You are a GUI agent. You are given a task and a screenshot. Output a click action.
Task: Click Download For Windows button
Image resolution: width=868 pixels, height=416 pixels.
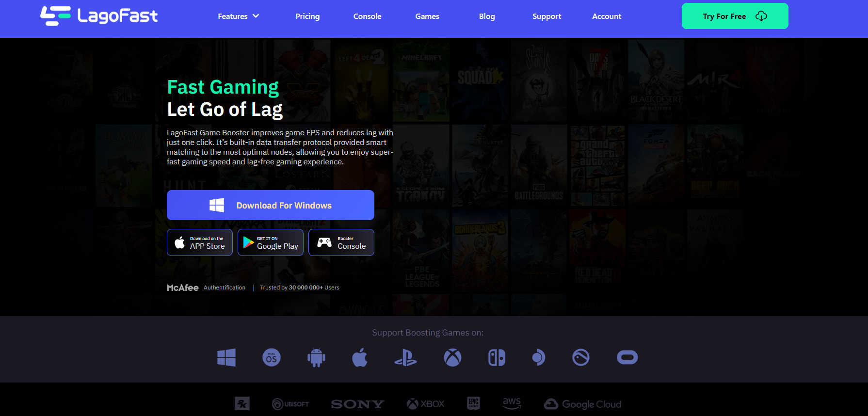click(x=271, y=205)
